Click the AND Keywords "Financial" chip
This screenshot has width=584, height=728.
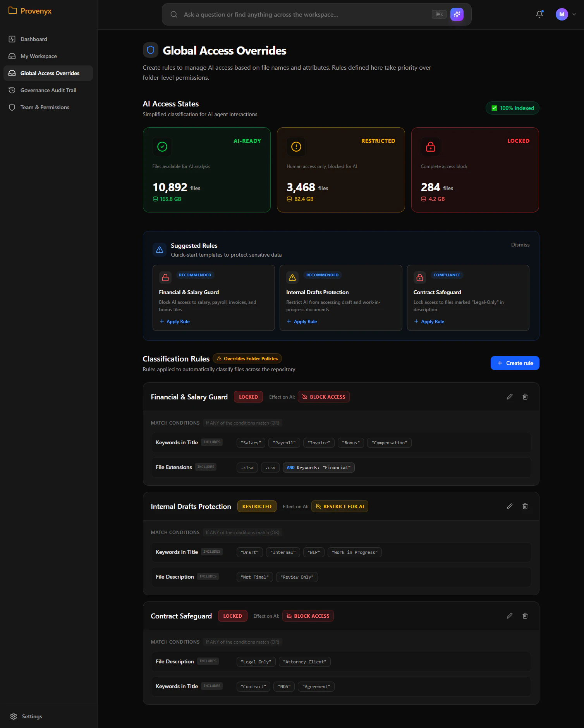[x=319, y=468]
